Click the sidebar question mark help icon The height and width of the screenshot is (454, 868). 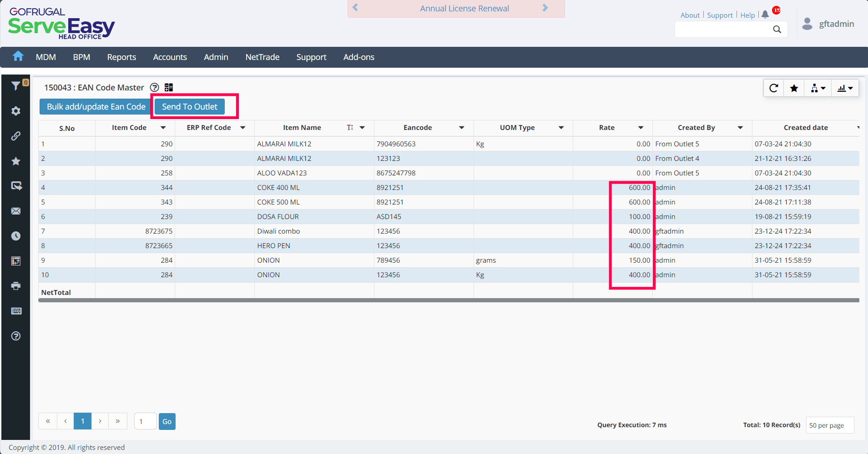click(x=16, y=336)
